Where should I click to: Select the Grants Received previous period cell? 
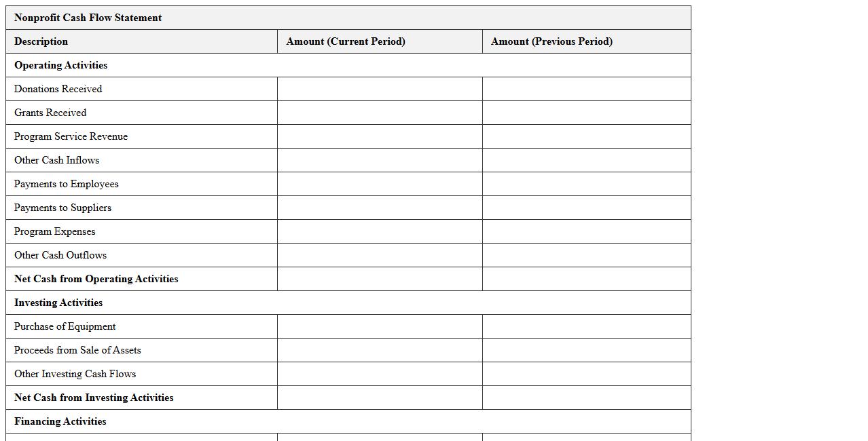[586, 113]
